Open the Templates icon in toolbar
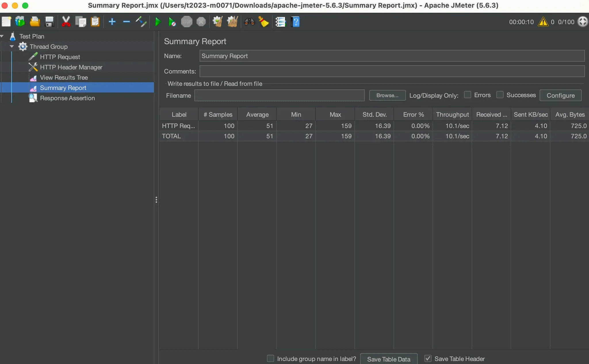 [20, 22]
